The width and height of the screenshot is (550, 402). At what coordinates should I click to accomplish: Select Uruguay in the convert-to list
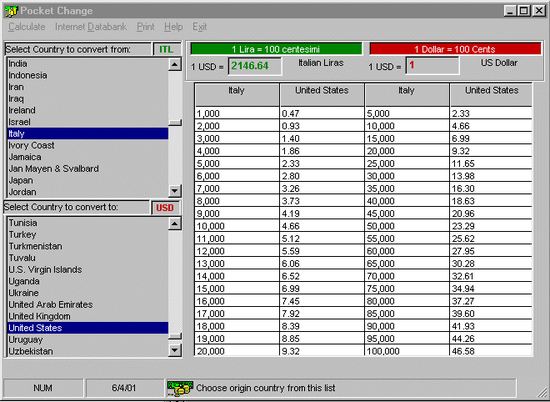click(x=88, y=340)
